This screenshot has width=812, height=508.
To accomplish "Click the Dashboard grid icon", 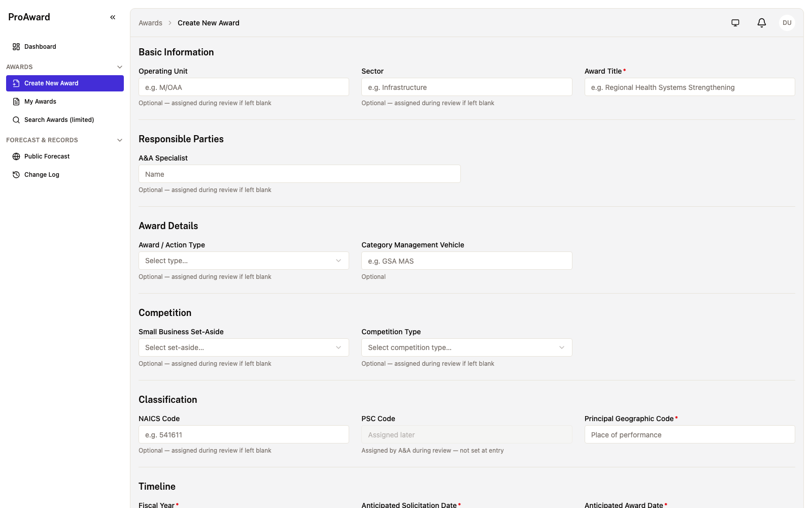I will 16,47.
